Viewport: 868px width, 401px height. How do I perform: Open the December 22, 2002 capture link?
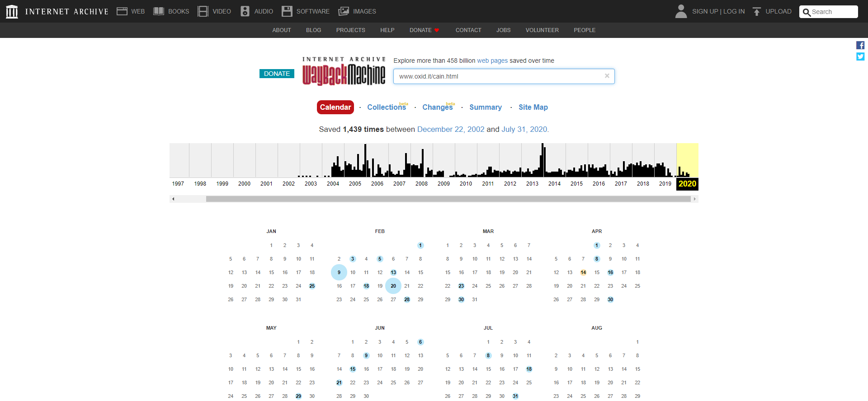[x=451, y=129]
